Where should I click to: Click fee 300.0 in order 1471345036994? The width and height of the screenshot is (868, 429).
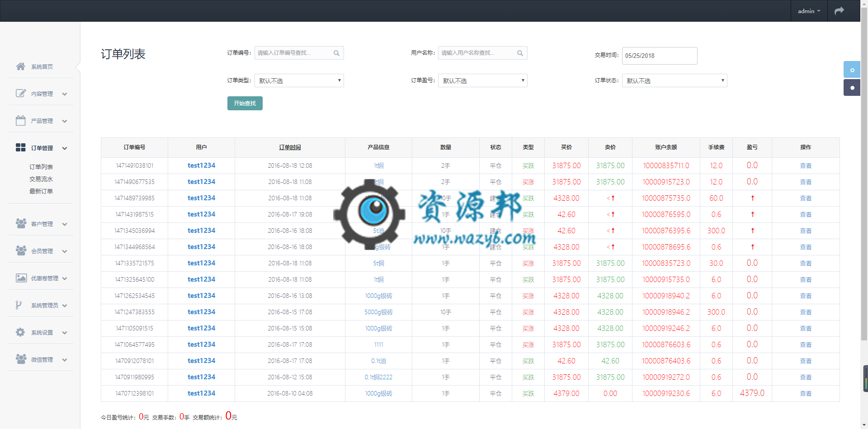[x=716, y=231]
